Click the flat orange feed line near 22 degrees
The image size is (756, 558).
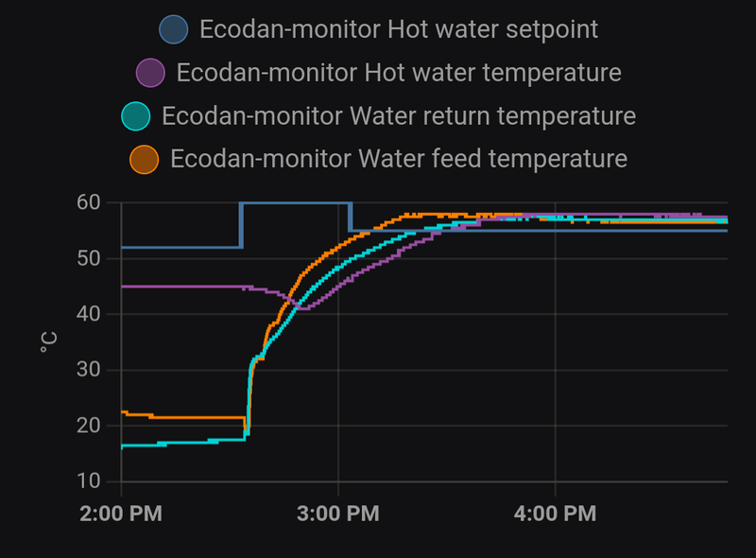coord(198,417)
